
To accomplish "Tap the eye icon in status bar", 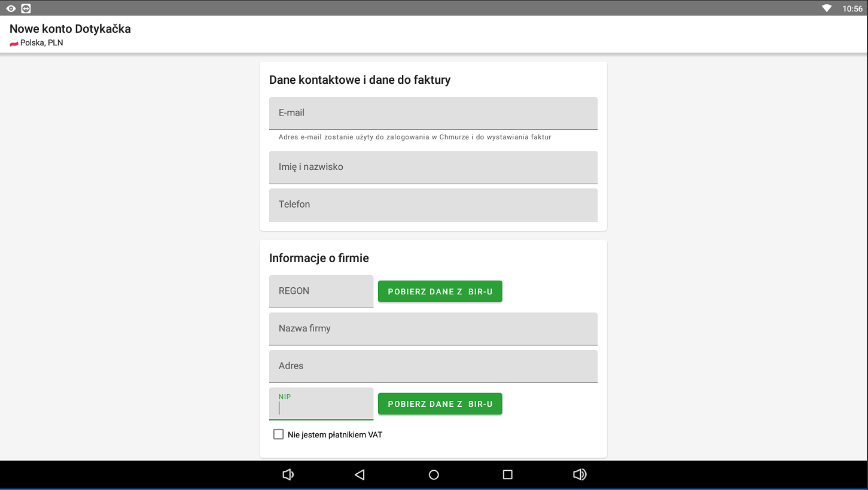I will (11, 8).
